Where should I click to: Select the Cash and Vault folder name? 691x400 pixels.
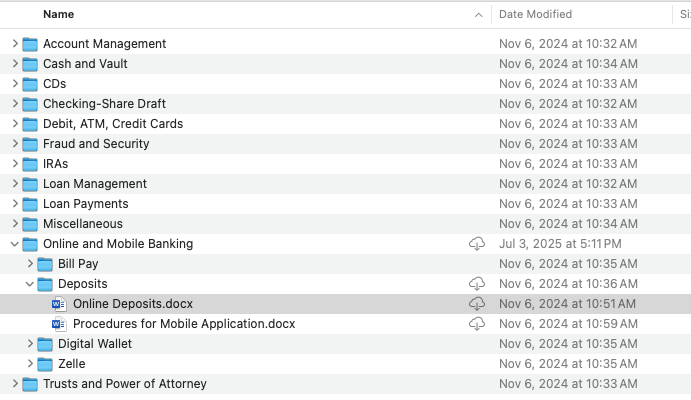tap(85, 64)
